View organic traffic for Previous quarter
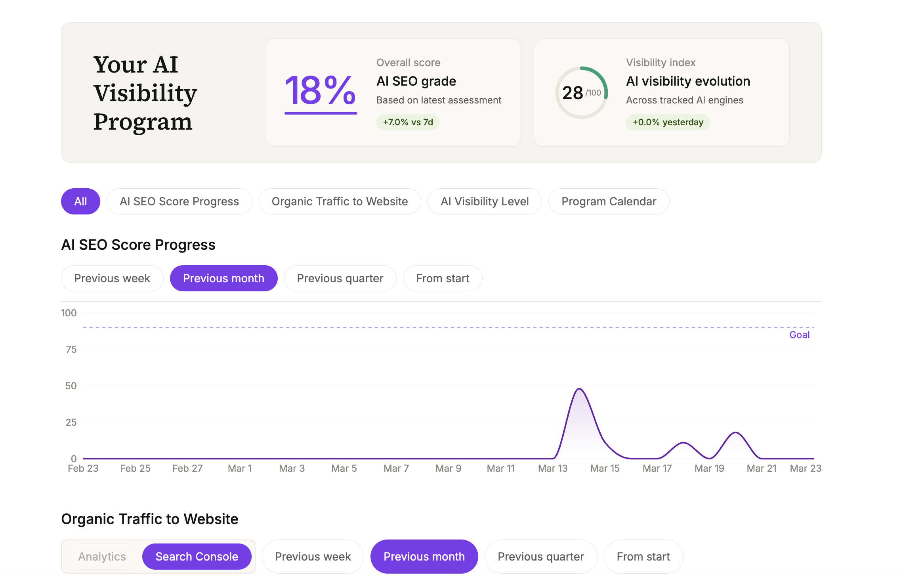The image size is (924, 574). click(540, 556)
